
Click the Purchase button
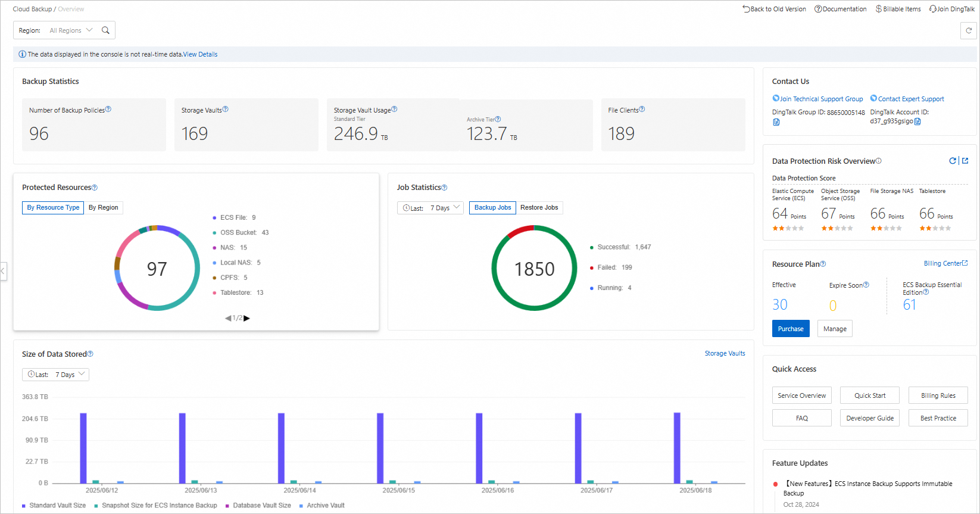[x=790, y=329]
